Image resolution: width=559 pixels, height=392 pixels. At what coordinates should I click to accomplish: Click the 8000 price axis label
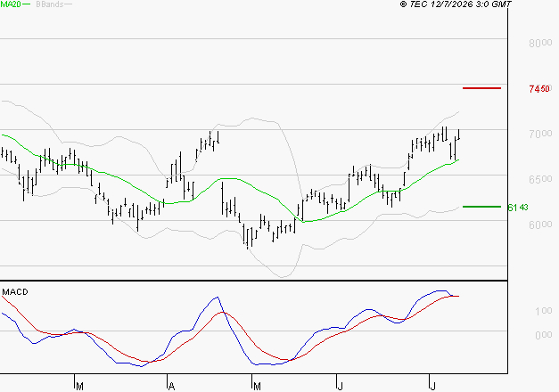[540, 43]
